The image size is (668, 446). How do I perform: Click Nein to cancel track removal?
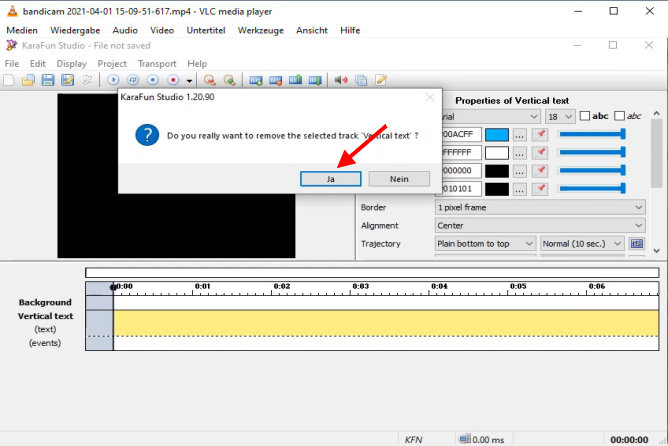[398, 178]
